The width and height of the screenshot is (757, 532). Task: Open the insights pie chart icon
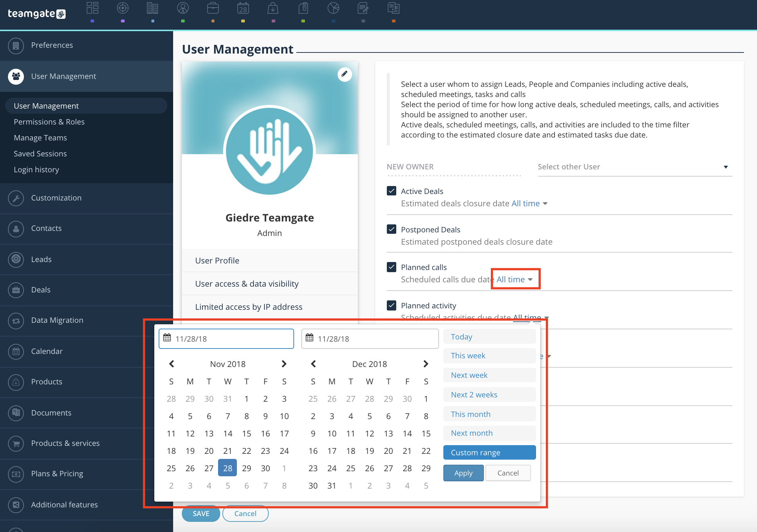click(333, 8)
